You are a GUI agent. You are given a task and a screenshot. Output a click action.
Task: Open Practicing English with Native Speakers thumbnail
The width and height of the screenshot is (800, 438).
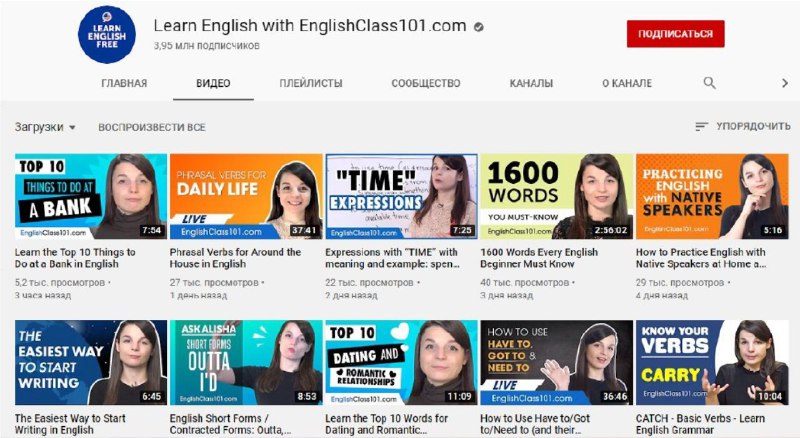click(712, 197)
